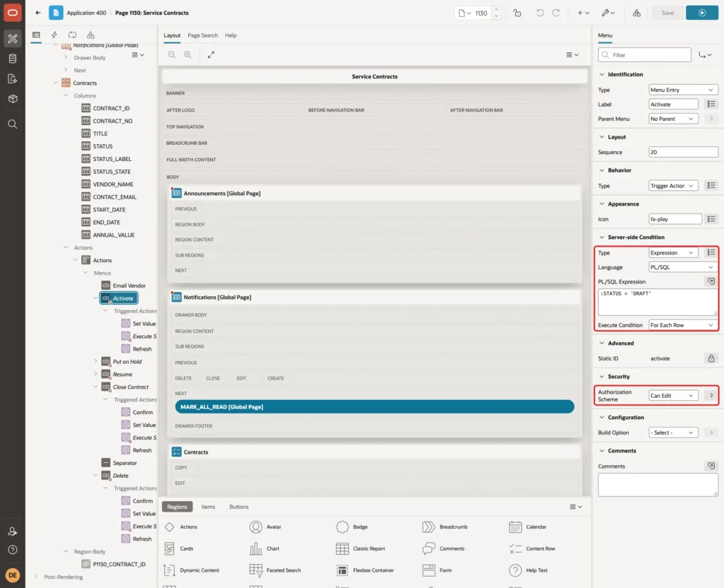
Task: Select the Items gallery tab
Action: 209,507
